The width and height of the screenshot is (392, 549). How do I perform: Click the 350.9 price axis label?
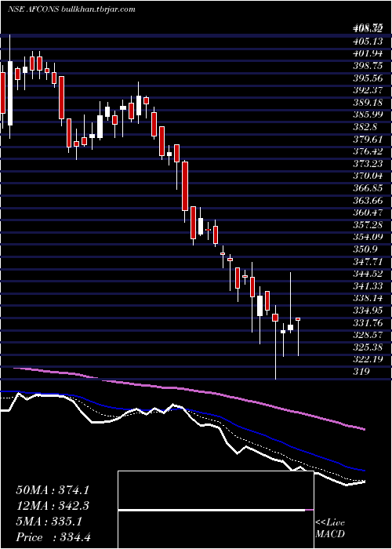(x=365, y=249)
